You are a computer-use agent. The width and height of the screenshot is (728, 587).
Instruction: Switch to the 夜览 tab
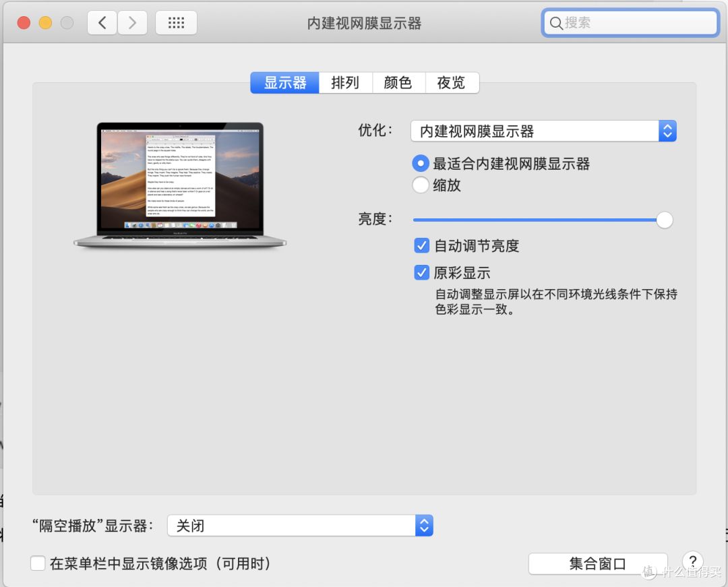(x=451, y=83)
